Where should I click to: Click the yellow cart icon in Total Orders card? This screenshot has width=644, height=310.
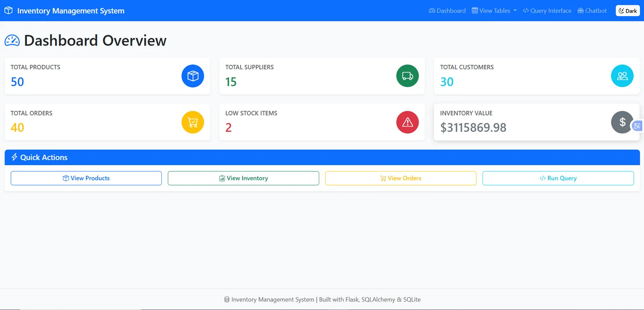(x=193, y=122)
